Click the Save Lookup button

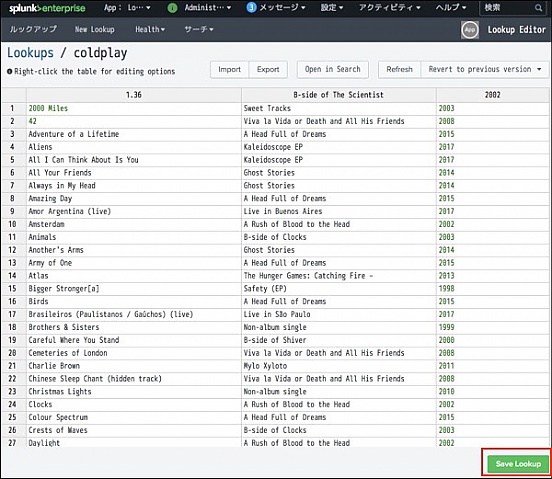[x=518, y=464]
